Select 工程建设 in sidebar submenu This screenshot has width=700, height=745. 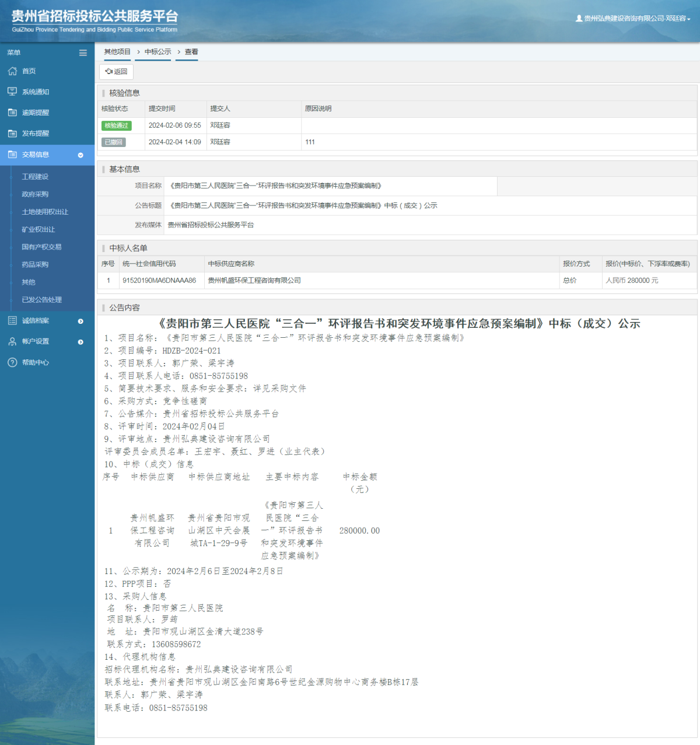(35, 177)
